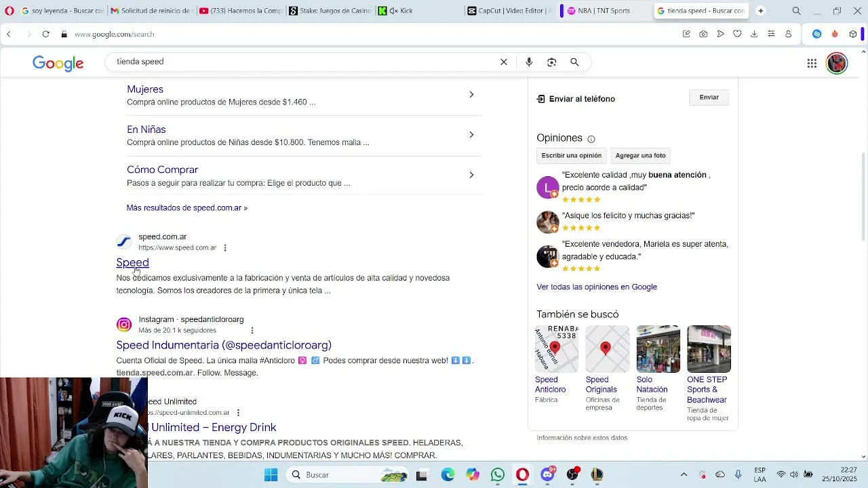Viewport: 868px width, 488px height.
Task: Open the browser profile icon
Action: click(x=788, y=34)
